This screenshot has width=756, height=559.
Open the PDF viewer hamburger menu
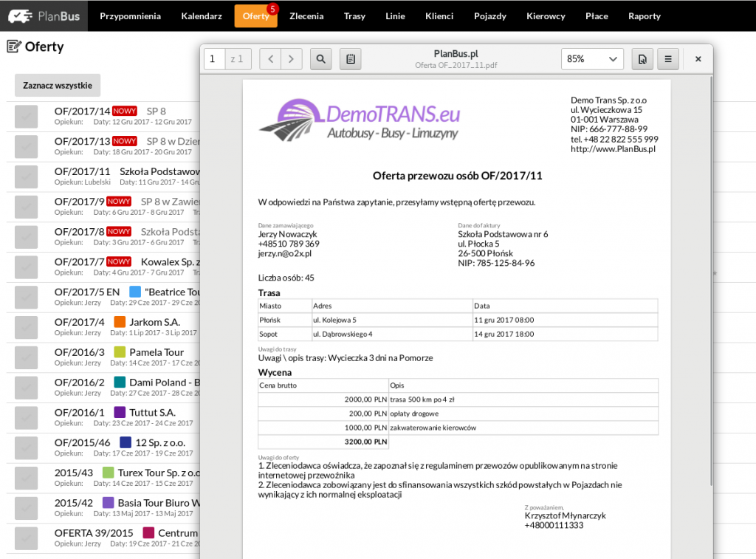coord(668,59)
